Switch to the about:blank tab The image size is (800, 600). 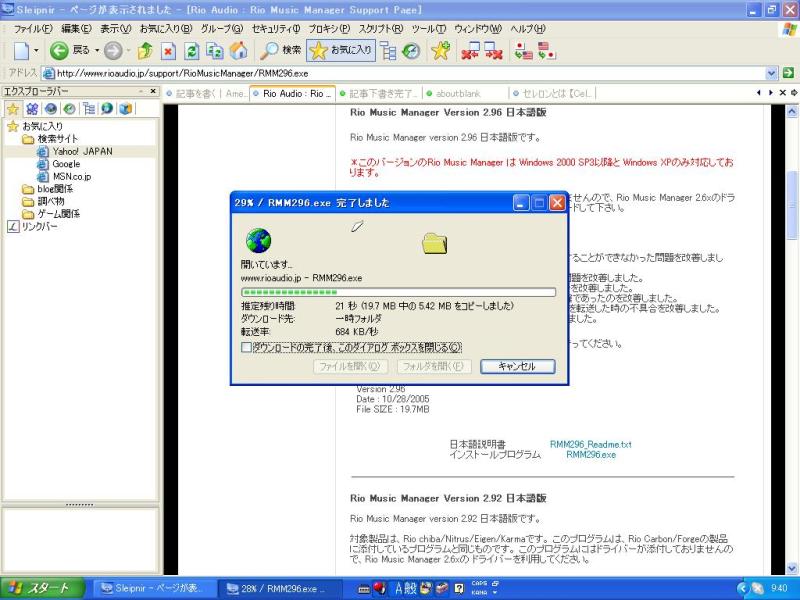tap(464, 93)
